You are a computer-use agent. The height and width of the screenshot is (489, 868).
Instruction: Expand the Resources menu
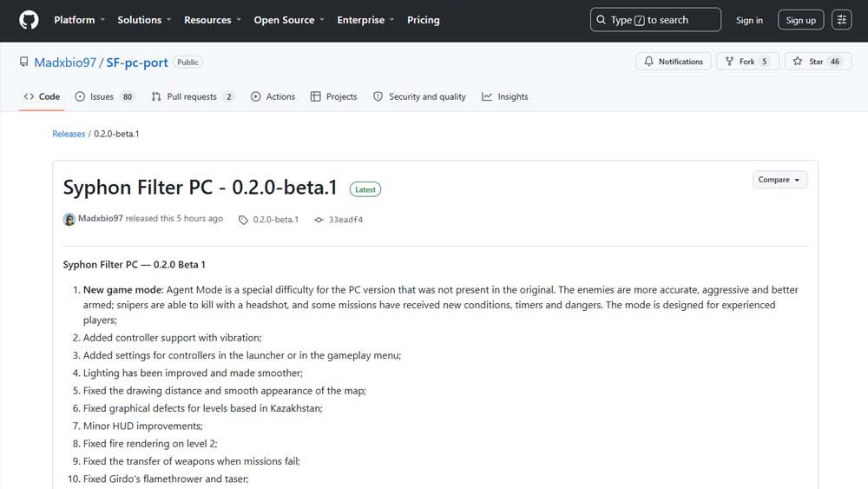point(213,20)
